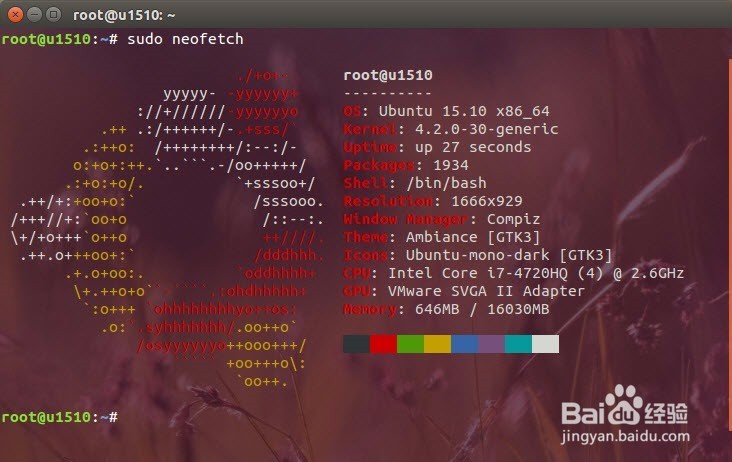The image size is (732, 462).
Task: Click the red color block
Action: click(x=384, y=344)
